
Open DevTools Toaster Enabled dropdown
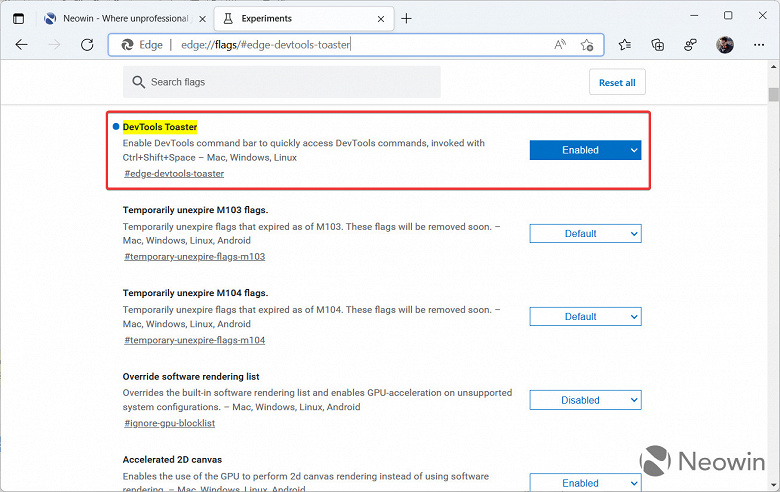pos(585,150)
